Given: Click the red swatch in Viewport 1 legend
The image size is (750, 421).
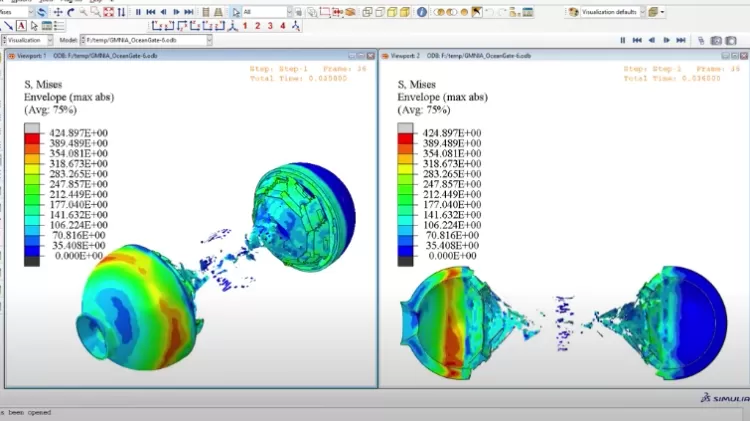Looking at the screenshot, I should 32,138.
